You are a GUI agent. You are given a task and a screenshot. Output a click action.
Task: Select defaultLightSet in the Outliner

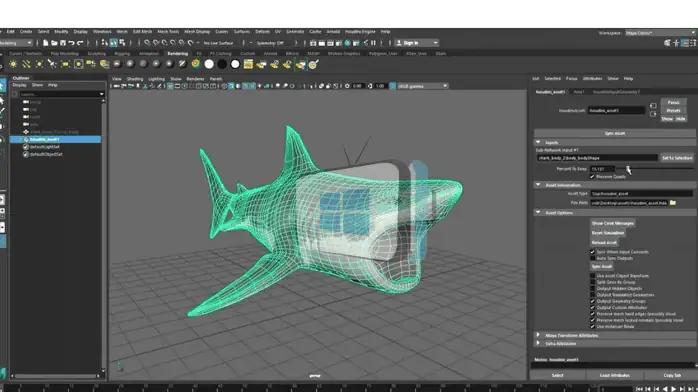point(45,147)
